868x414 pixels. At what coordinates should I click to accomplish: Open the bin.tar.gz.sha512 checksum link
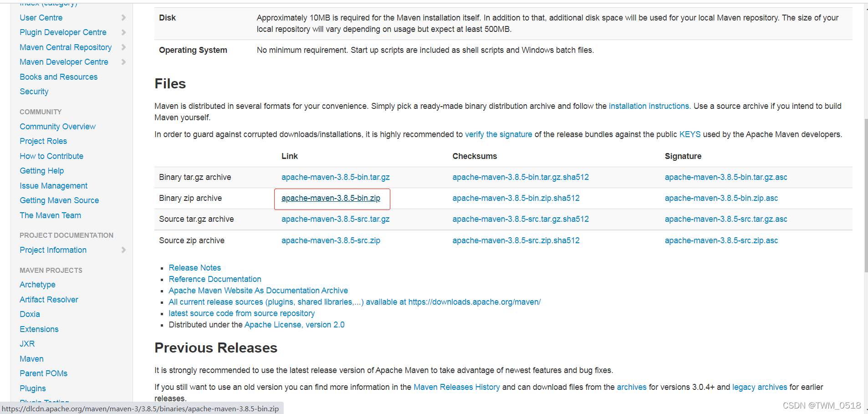(521, 177)
